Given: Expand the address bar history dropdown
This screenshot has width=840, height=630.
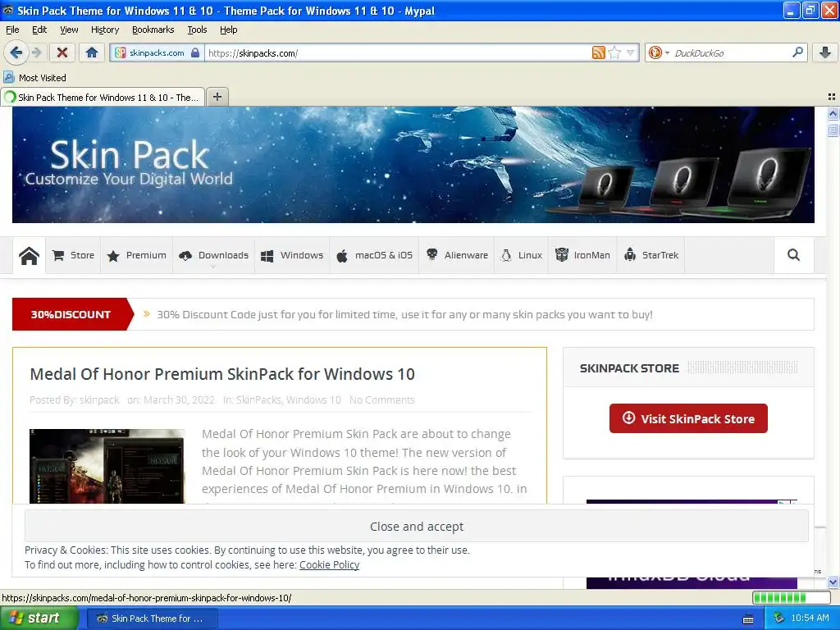Looking at the screenshot, I should pos(630,52).
